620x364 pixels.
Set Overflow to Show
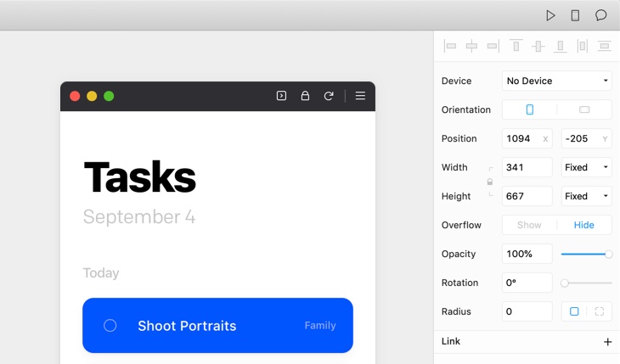point(529,225)
